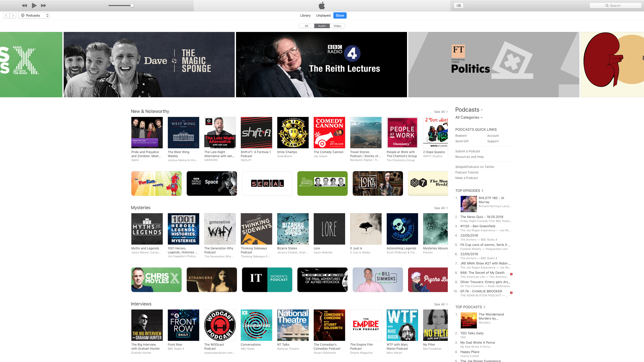This screenshot has width=644, height=362.
Task: Click the Search field
Action: tap(615, 6)
